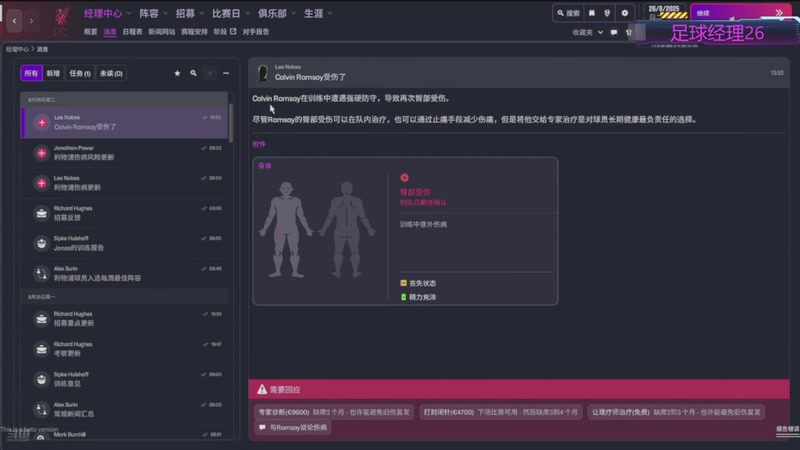Expand the 俱乐部 menu chevron
800x450 pixels.
(293, 13)
